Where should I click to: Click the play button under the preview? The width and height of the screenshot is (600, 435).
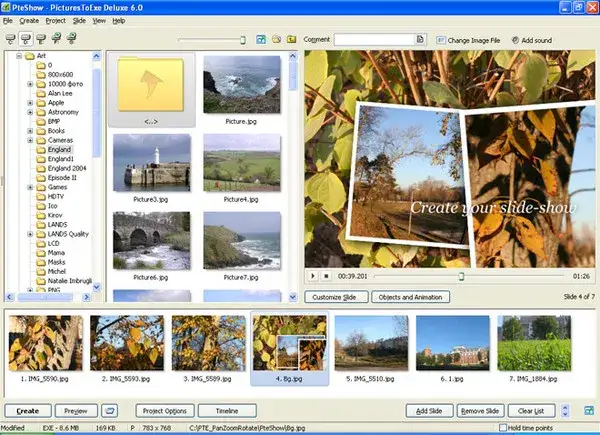pyautogui.click(x=315, y=275)
